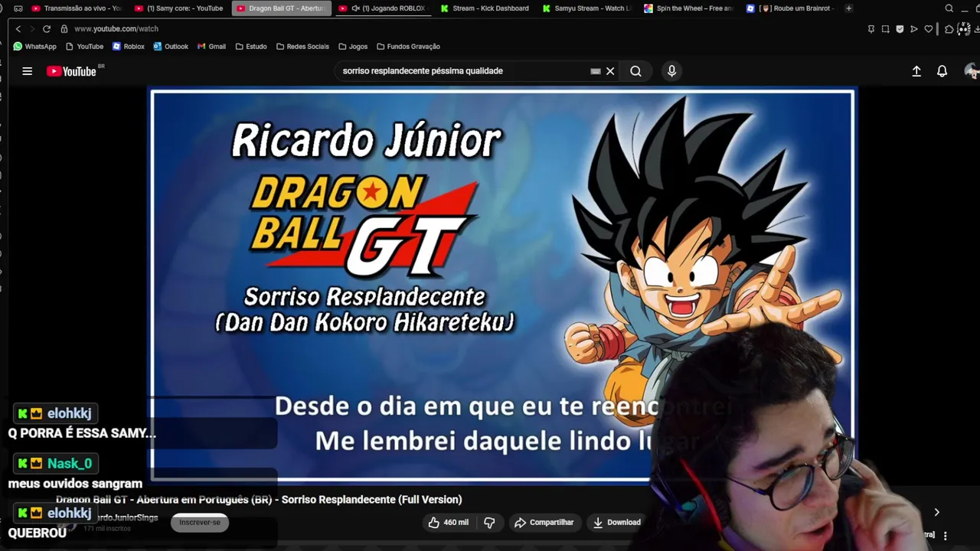
Task: Mute audio icon on Jogando ROBLOX tab
Action: point(355,8)
